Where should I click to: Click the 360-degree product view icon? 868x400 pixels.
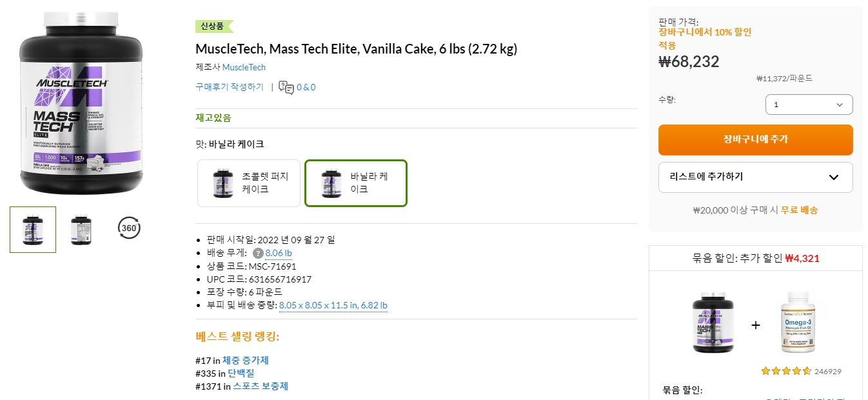pyautogui.click(x=128, y=228)
